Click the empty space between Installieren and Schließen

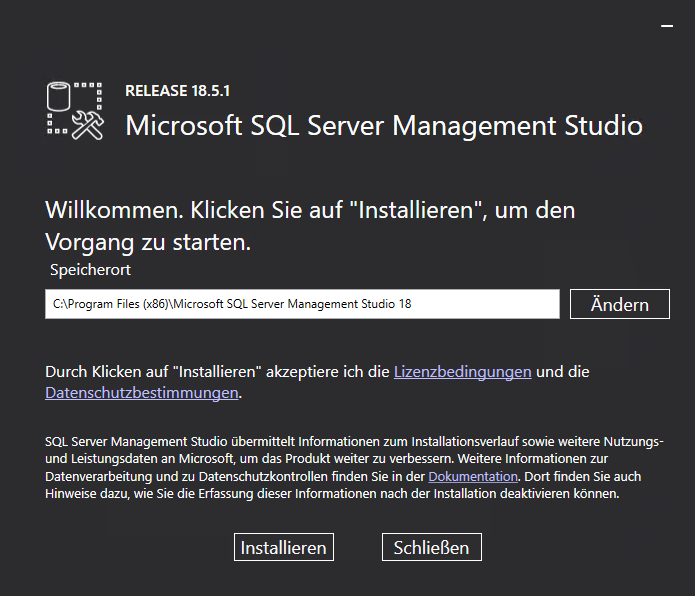point(358,548)
